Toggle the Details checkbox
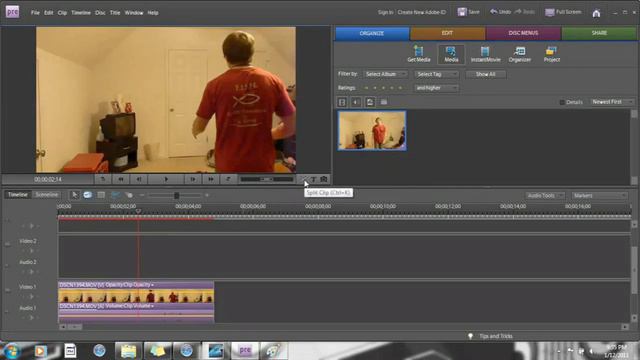This screenshot has height=360, width=640. pyautogui.click(x=562, y=102)
